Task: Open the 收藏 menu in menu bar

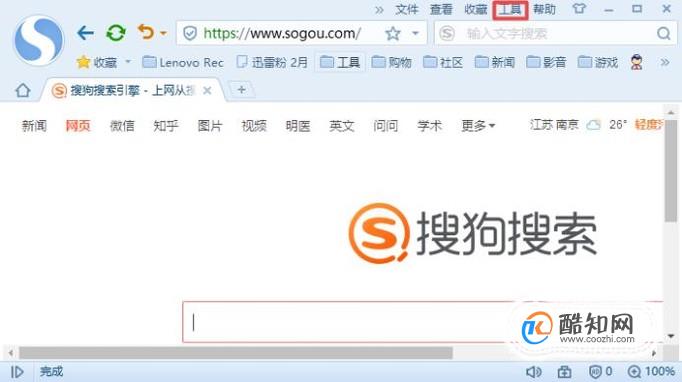Action: click(475, 10)
